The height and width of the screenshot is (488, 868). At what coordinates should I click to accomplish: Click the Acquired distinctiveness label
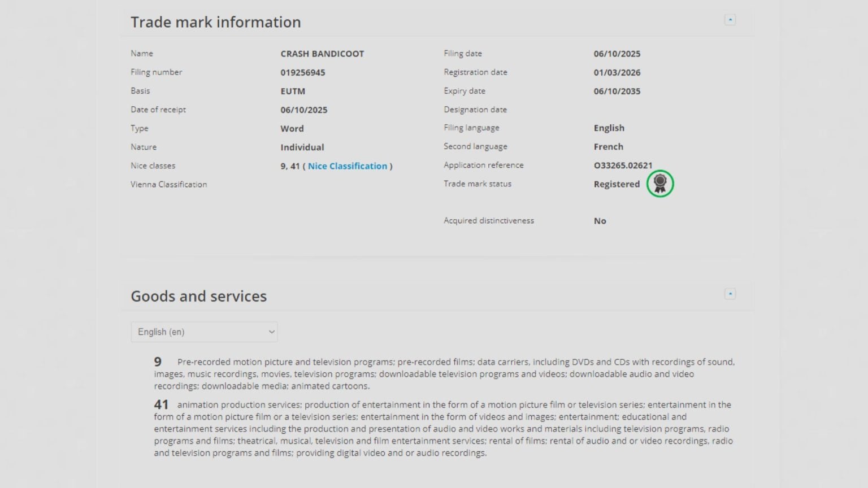click(x=489, y=220)
